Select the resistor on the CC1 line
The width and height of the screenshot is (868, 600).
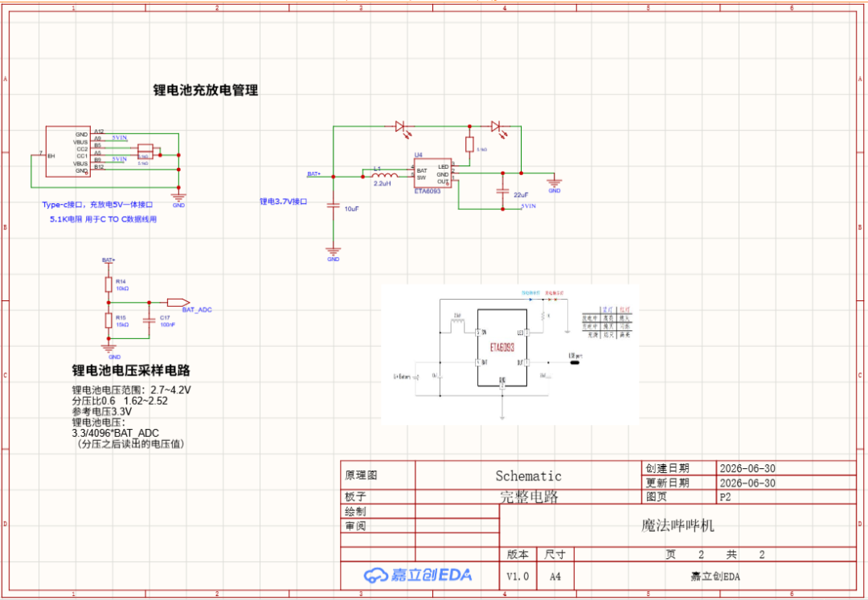(145, 155)
